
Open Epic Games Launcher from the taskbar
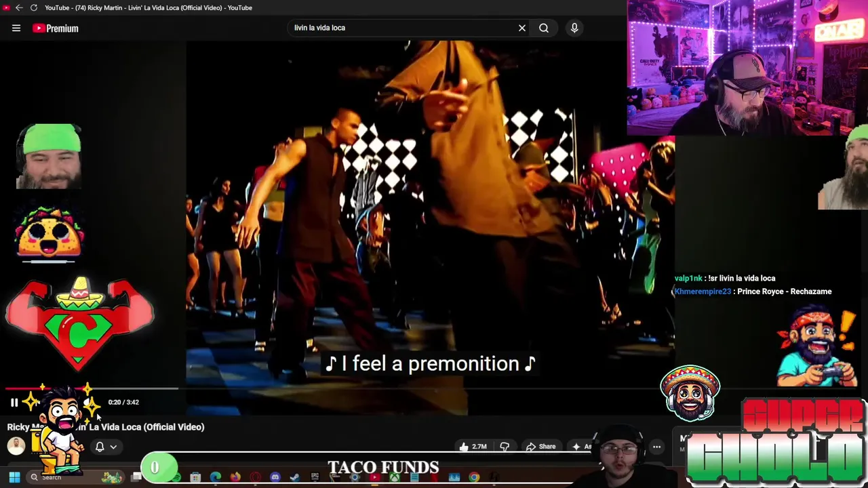tap(315, 477)
